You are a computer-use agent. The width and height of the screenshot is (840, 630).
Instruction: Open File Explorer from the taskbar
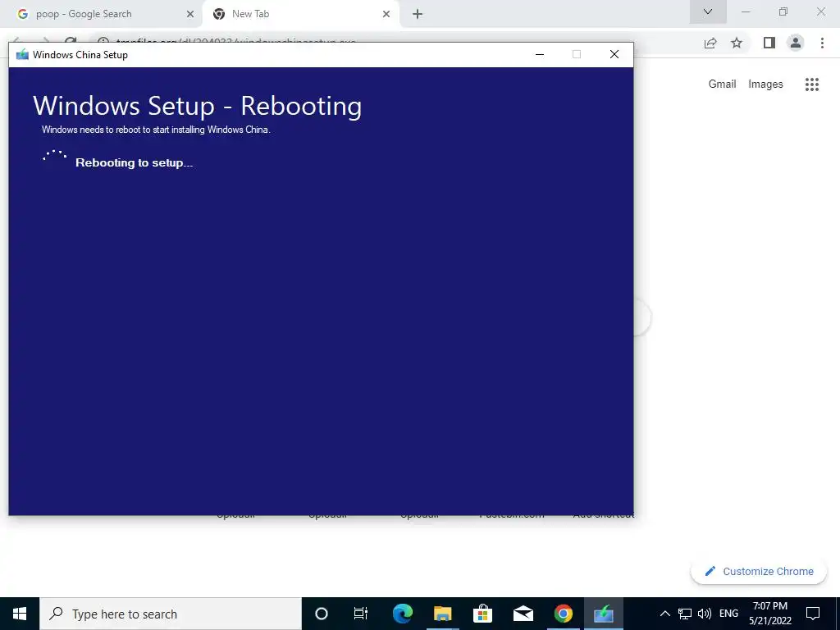click(442, 614)
